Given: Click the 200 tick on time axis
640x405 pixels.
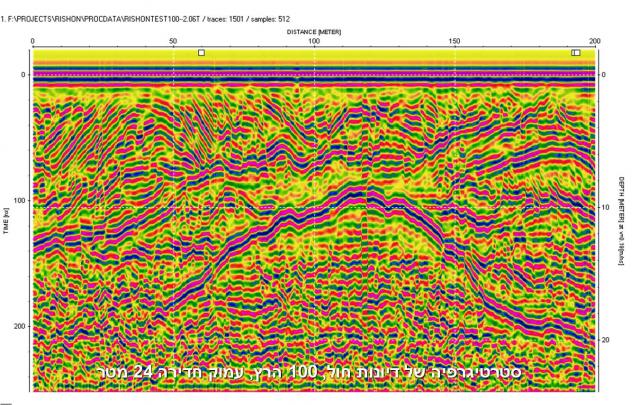Looking at the screenshot, I should [20, 326].
